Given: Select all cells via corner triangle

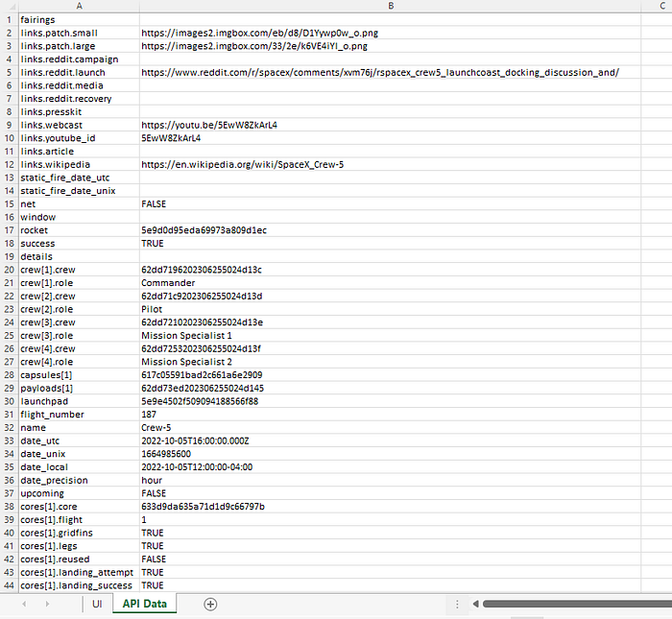Looking at the screenshot, I should [x=10, y=7].
